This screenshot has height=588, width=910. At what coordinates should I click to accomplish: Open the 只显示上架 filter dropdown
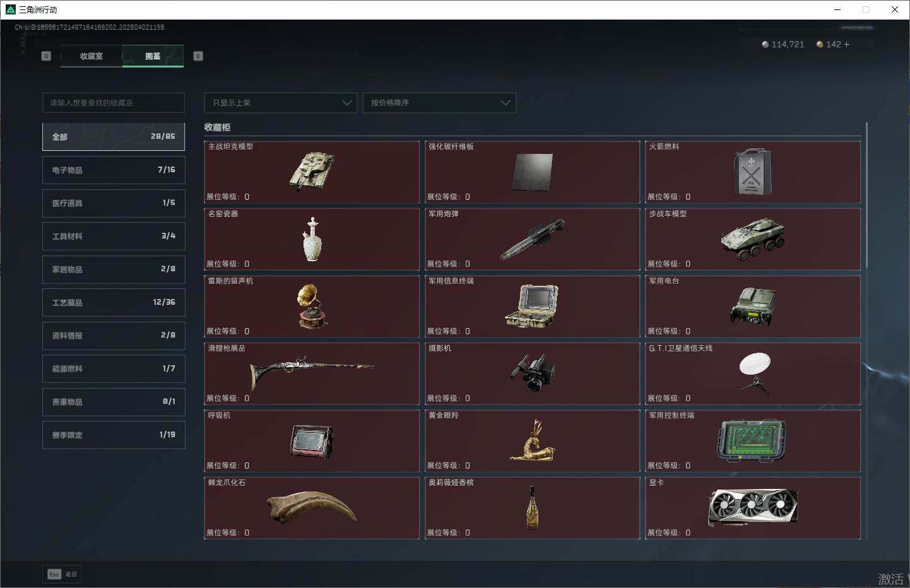click(x=280, y=103)
